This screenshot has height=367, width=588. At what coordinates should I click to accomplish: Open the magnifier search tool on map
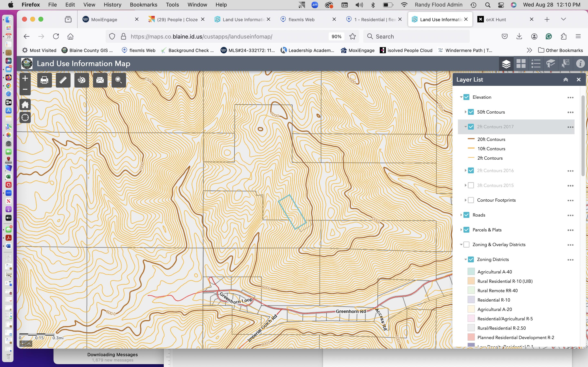pos(119,80)
